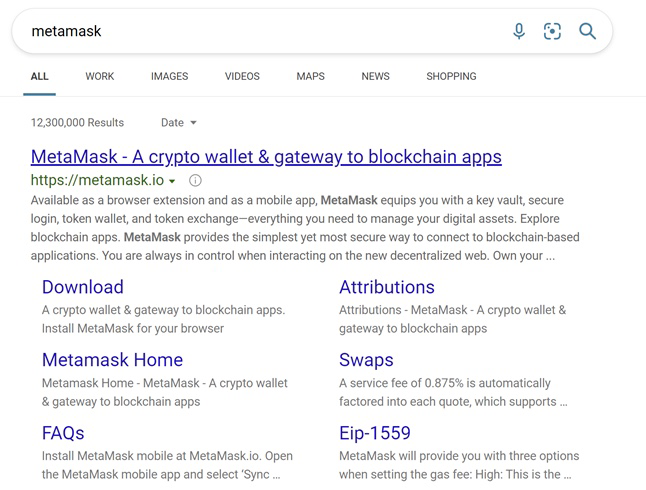Screen dimensions: 646x490
Task: Open the FAQs sitelink
Action: point(63,433)
